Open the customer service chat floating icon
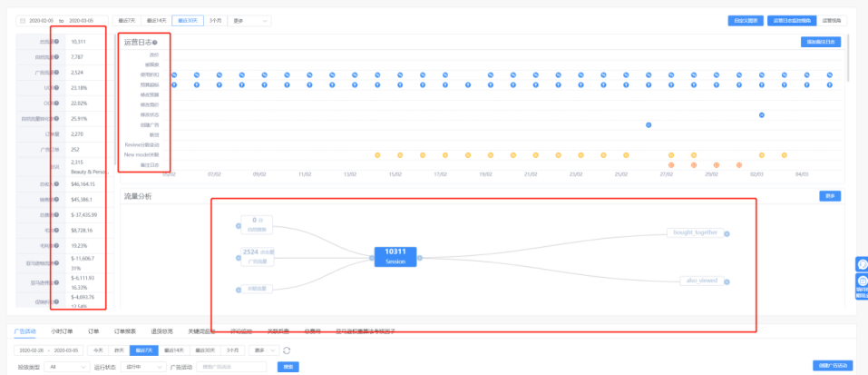Screen dimensions: 868x375 [x=862, y=264]
